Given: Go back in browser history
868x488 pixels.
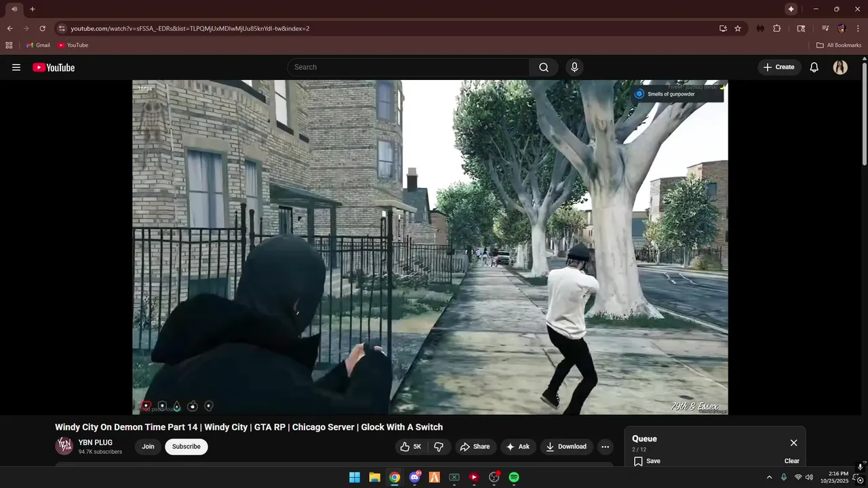Looking at the screenshot, I should (9, 28).
